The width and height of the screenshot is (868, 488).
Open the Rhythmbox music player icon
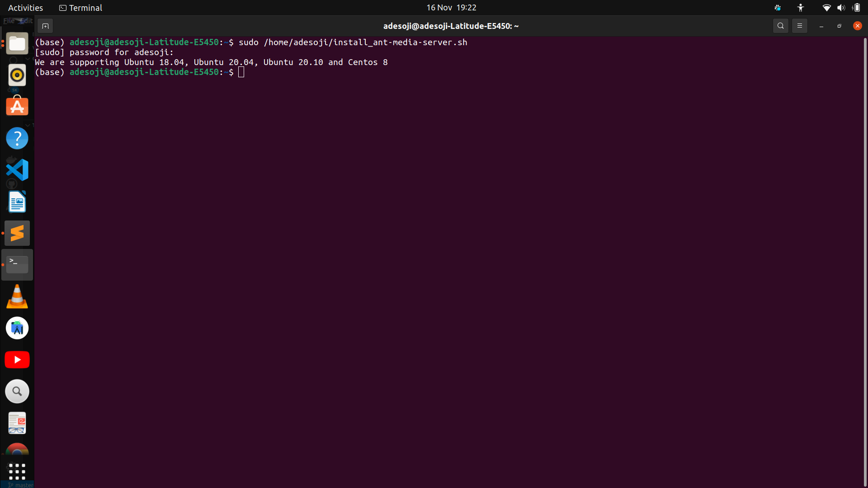(17, 75)
